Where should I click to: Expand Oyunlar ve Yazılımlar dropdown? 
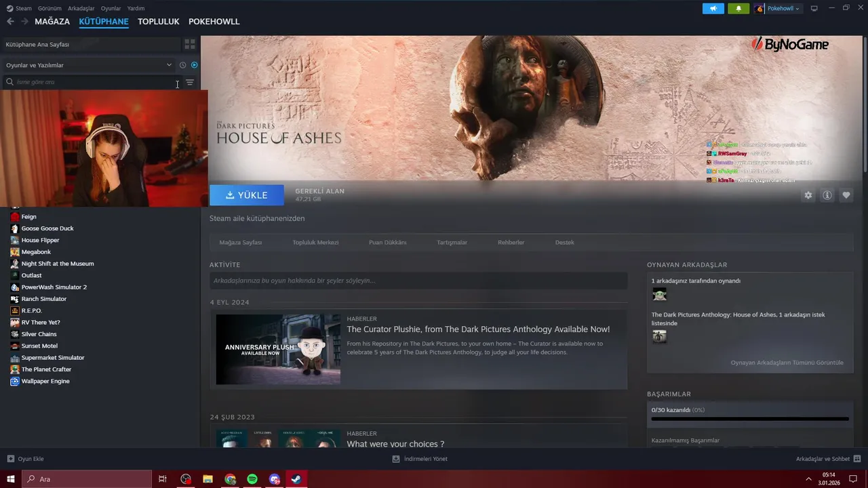(x=88, y=65)
